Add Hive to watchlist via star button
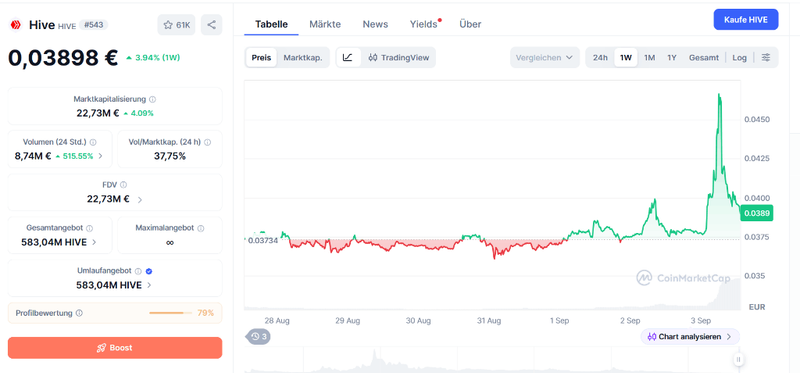 [x=176, y=25]
